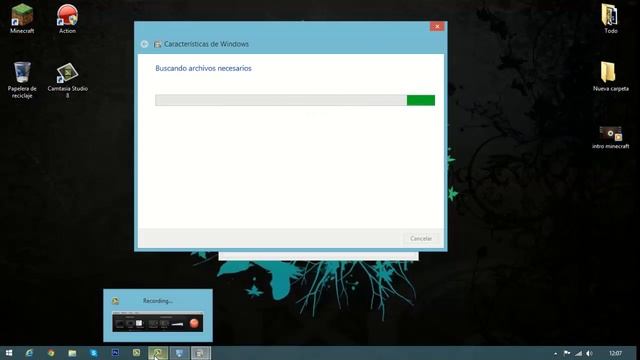Open File Explorer from the taskbar

[x=72, y=353]
